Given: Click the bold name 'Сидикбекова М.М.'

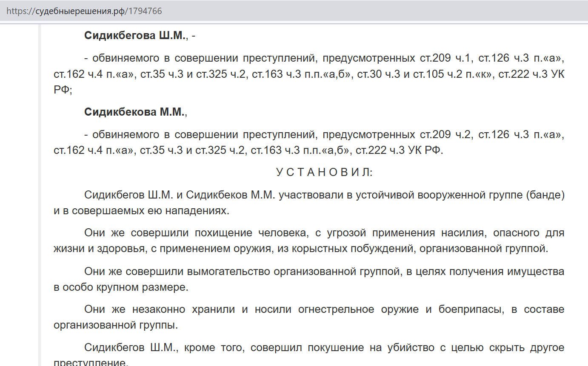Looking at the screenshot, I should 134,112.
